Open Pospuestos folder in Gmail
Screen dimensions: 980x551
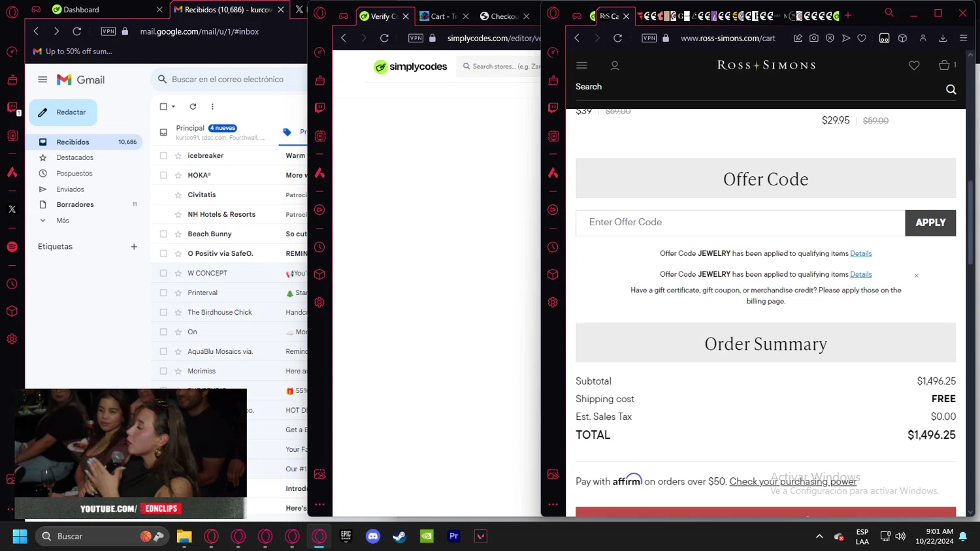74,174
